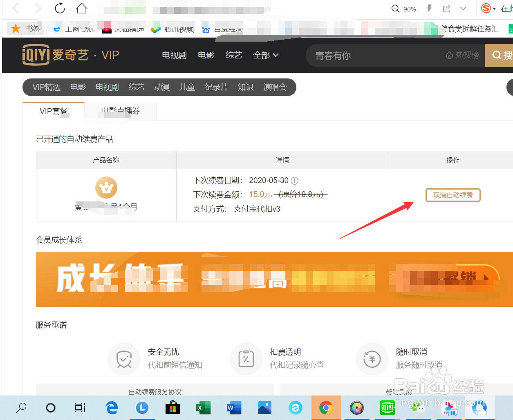
Task: Select 电视剧 in the category bar
Action: tap(107, 87)
